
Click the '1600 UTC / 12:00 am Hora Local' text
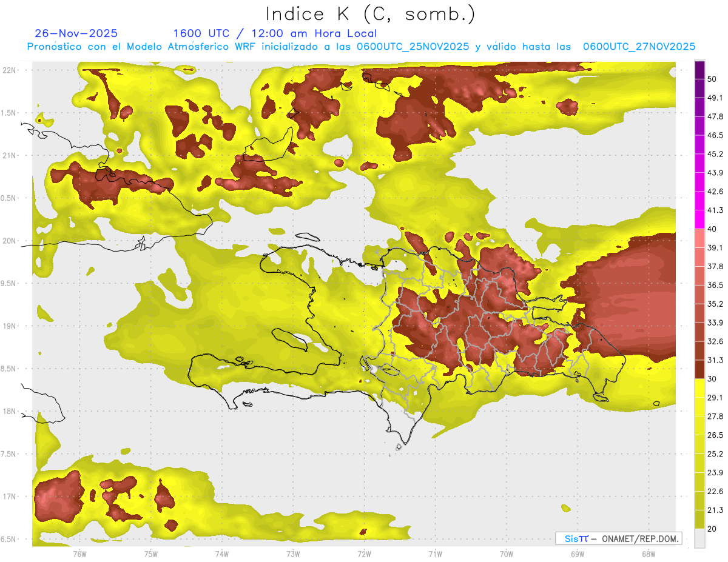pos(275,33)
